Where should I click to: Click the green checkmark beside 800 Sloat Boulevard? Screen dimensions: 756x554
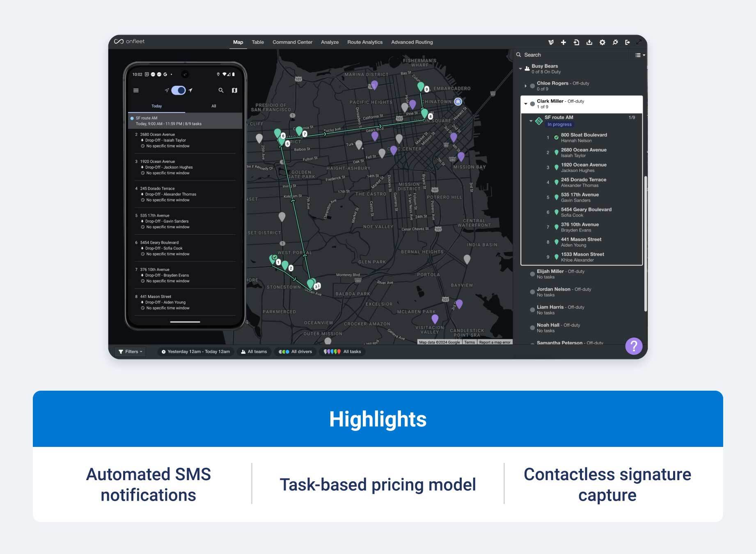[556, 137]
